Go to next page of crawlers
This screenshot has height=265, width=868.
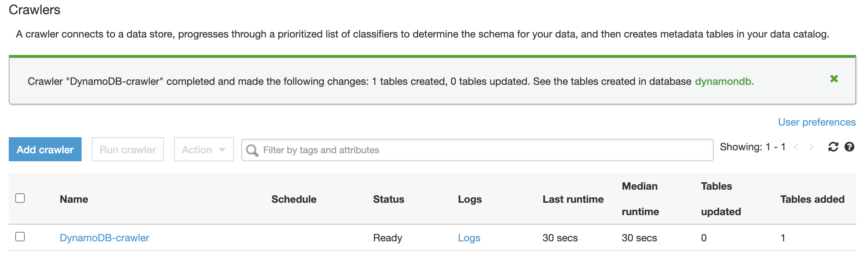pos(811,147)
